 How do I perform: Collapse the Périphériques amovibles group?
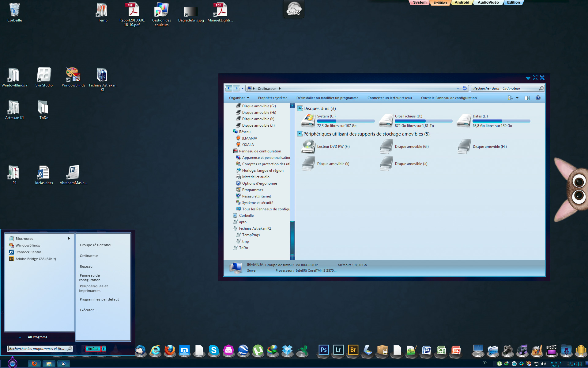pos(300,134)
